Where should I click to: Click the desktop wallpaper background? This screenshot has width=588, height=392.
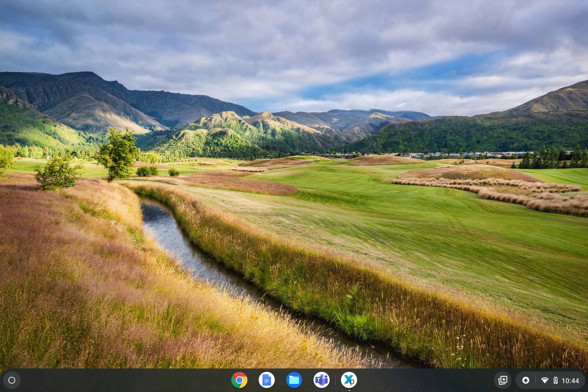(x=294, y=175)
